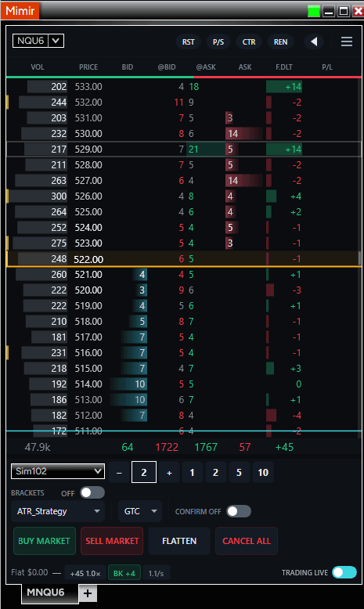Click the CANCEL ALL button
Viewport: 364px width, 609px height.
pos(247,541)
